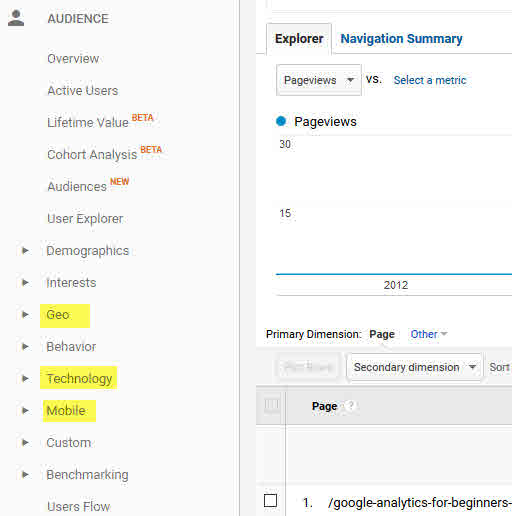
Task: Select the Explorer tab
Action: coord(299,39)
